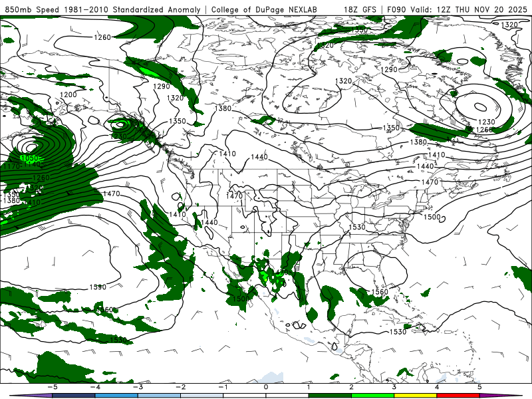Viewport: 532px width, 399px height.
Task: Click the '1200' contour label
Action: tap(68, 94)
